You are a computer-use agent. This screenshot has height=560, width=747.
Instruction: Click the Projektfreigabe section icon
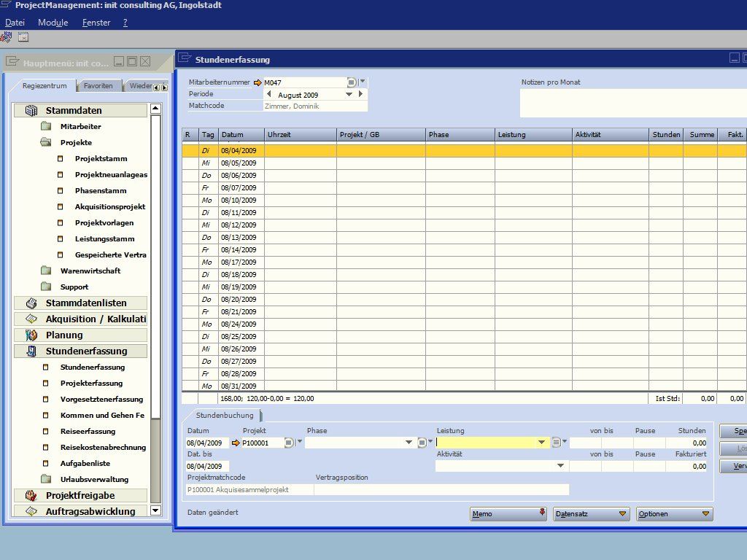[x=31, y=496]
